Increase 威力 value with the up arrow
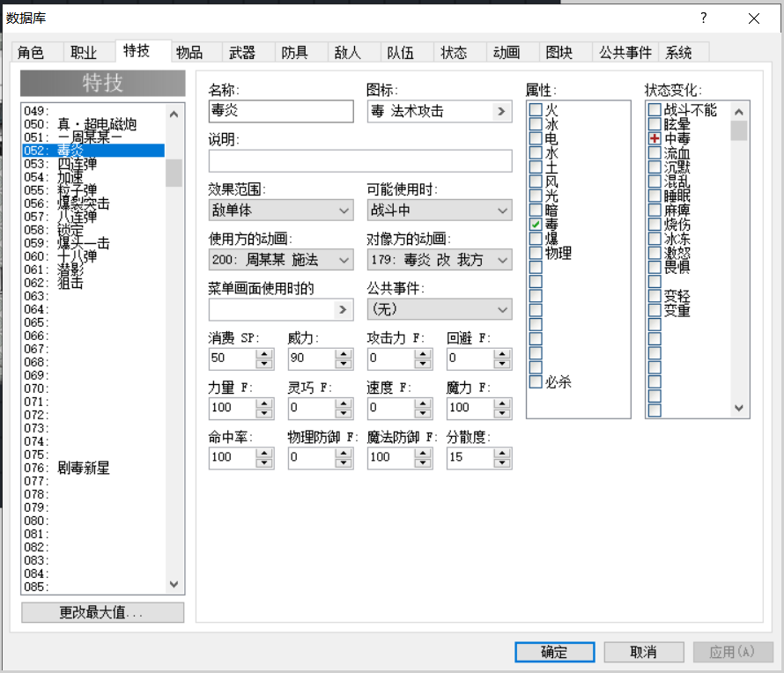 coord(343,353)
